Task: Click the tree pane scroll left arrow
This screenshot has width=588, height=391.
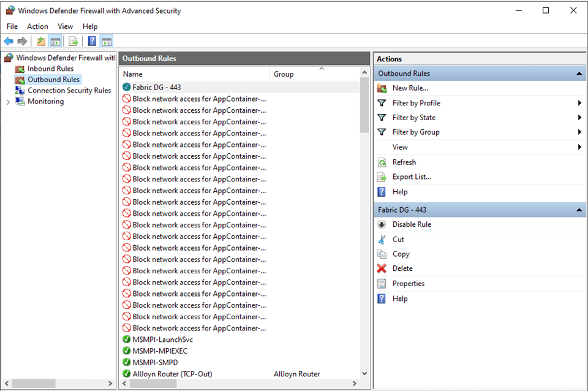Action: pos(7,384)
